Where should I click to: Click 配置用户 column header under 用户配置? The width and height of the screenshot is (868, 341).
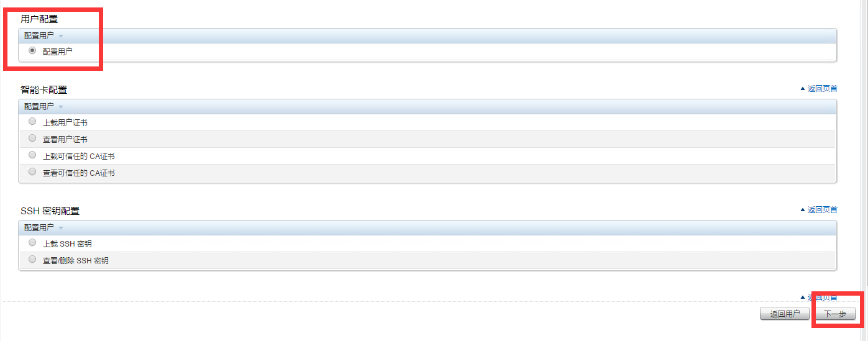click(39, 36)
